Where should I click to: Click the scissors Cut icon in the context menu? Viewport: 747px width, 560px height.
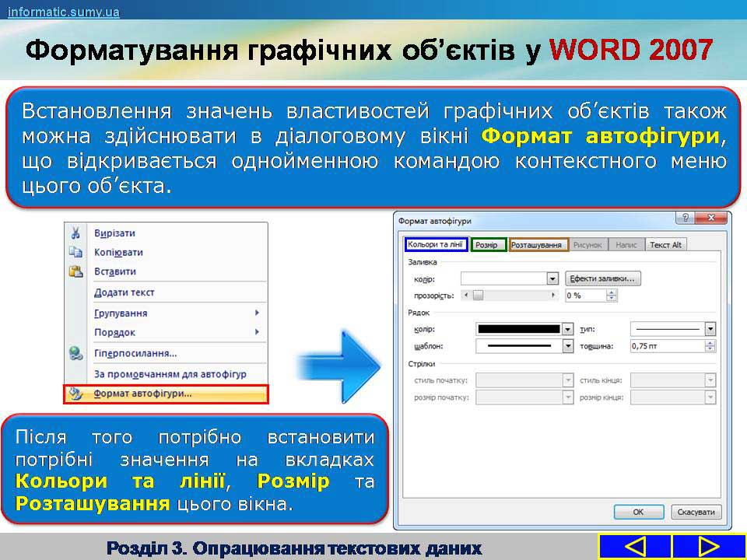(x=75, y=233)
